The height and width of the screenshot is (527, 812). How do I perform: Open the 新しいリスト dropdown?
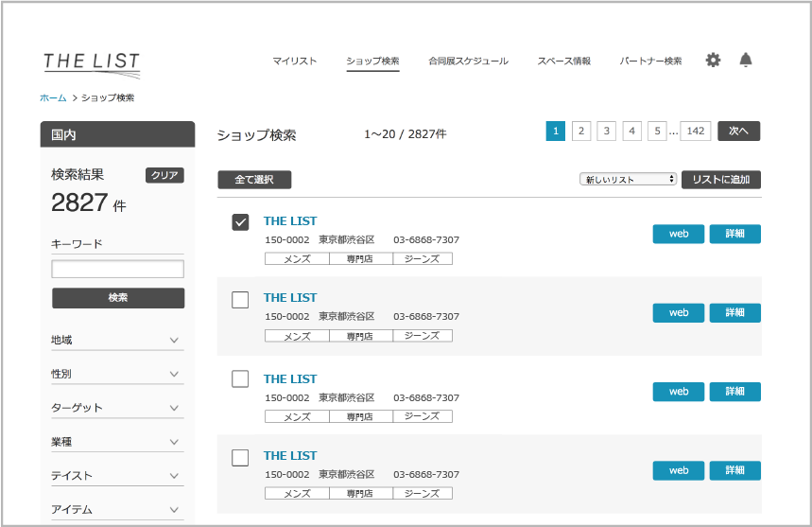click(x=628, y=179)
